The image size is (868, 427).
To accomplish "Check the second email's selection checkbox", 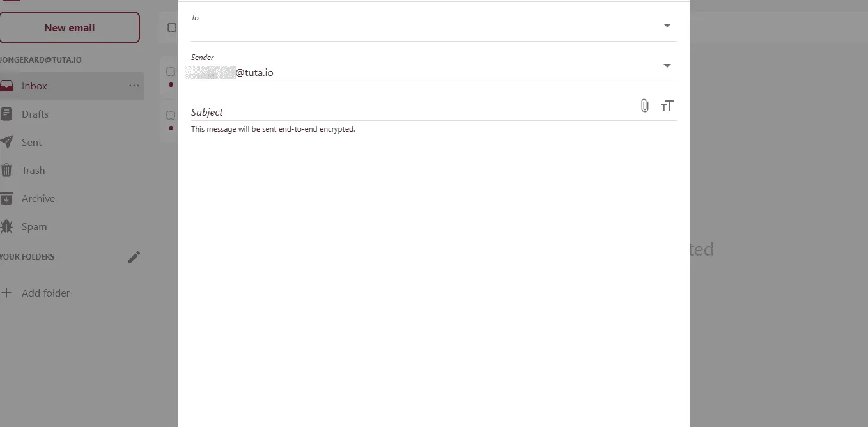I will tap(171, 115).
